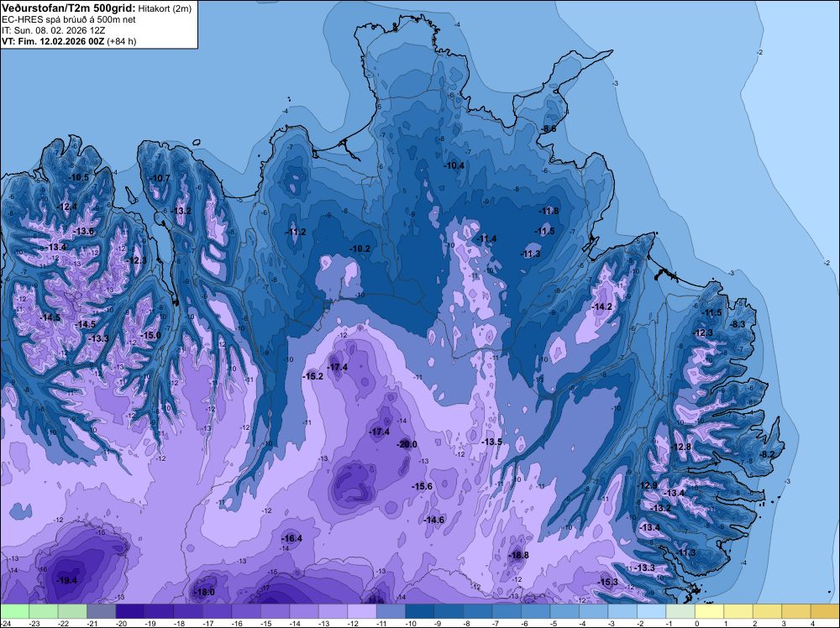The image size is (840, 628).
Task: Click the -13.6 temperature label
Action: 83,231
